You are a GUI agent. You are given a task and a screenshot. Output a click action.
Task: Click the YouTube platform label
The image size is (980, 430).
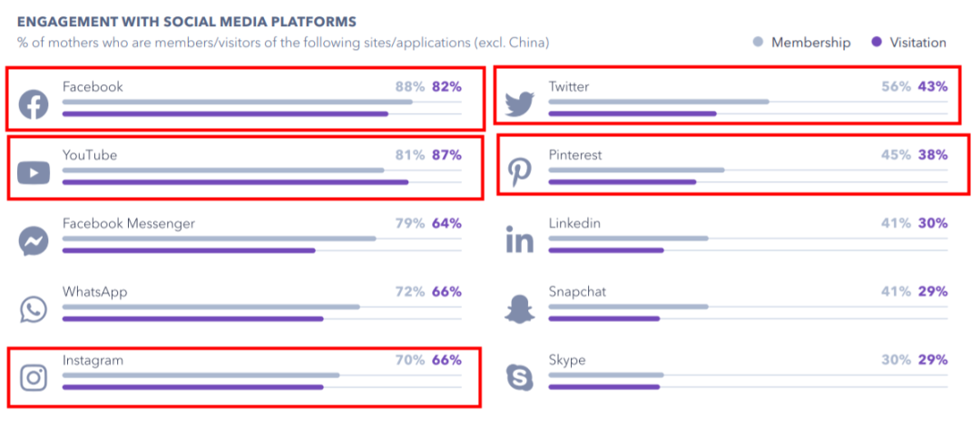click(90, 155)
